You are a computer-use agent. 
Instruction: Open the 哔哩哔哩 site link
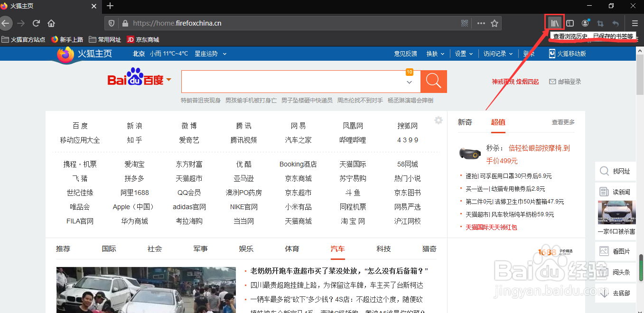(353, 140)
